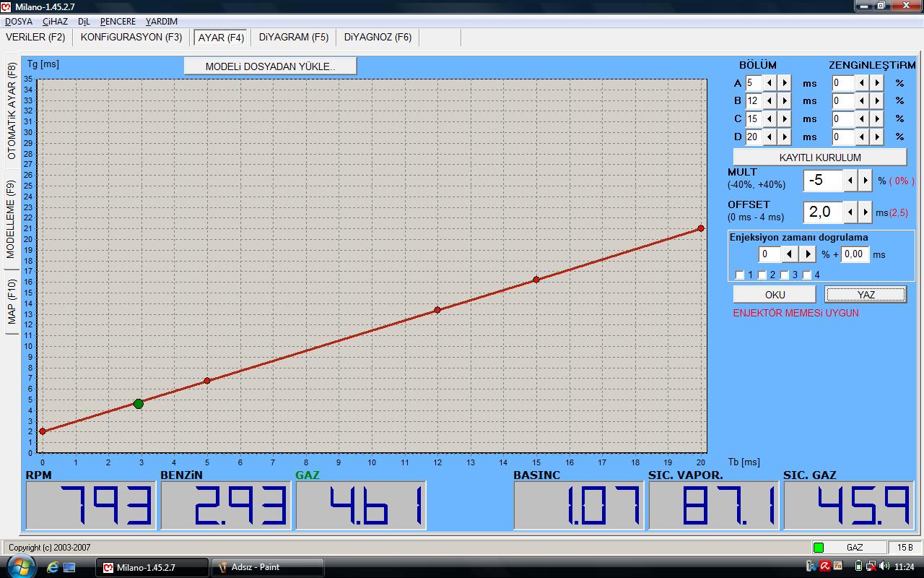
Task: Lower the OFFSET ms value
Action: [x=851, y=212]
